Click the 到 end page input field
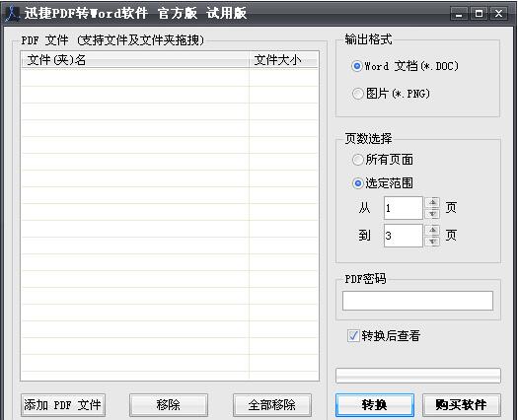Screen dimensions: 518x420 click(403, 236)
